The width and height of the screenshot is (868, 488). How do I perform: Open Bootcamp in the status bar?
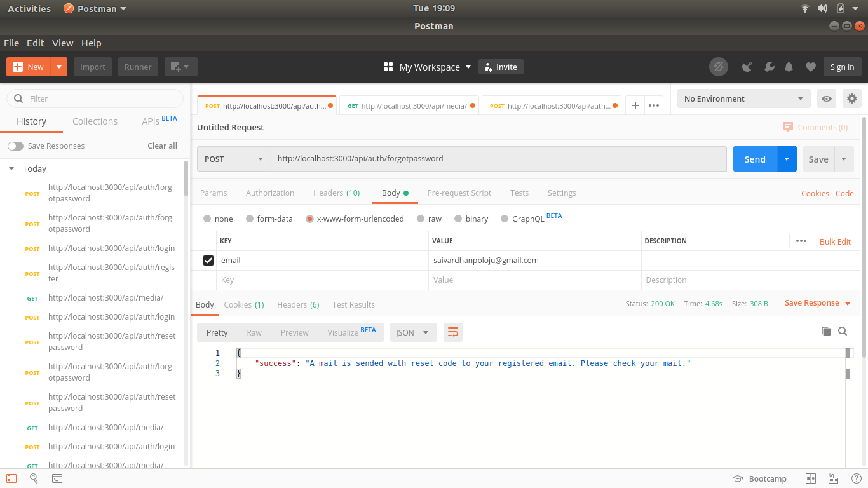point(759,478)
